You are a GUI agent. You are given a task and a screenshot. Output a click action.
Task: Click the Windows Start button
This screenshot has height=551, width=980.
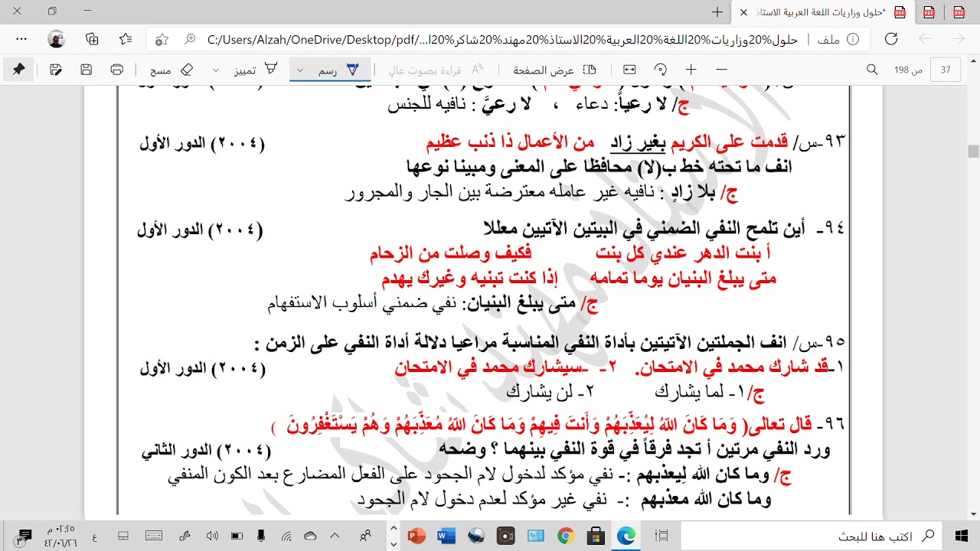(x=961, y=536)
